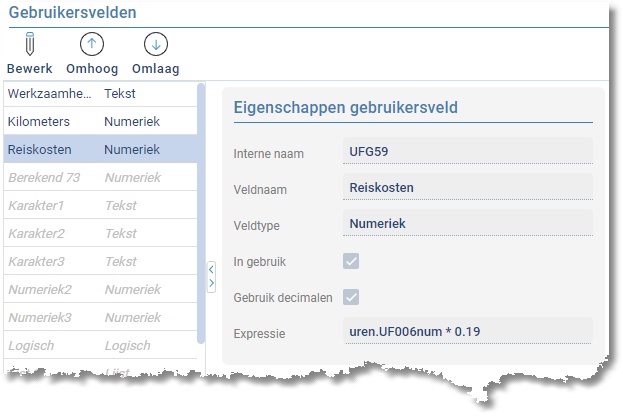The width and height of the screenshot is (623, 417).
Task: Select the Werkzaamheden row in list
Action: pos(98,93)
